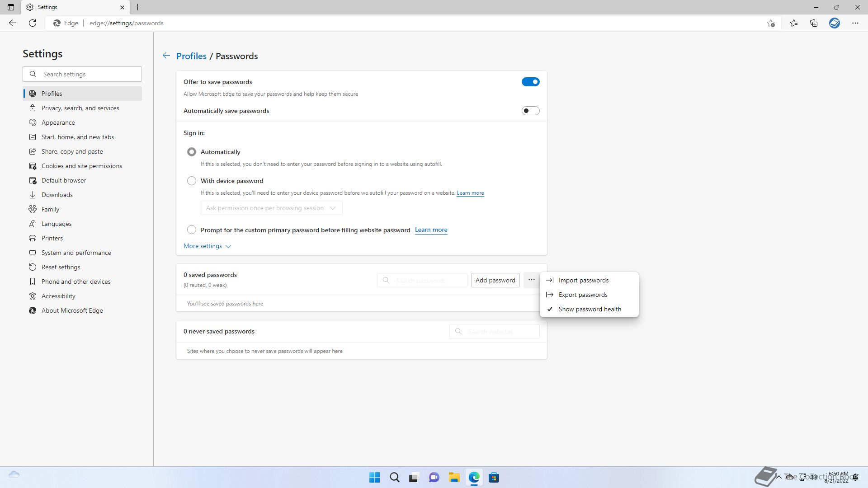Select the Automatically sign-in radio button
Image resolution: width=868 pixels, height=488 pixels.
(x=192, y=152)
